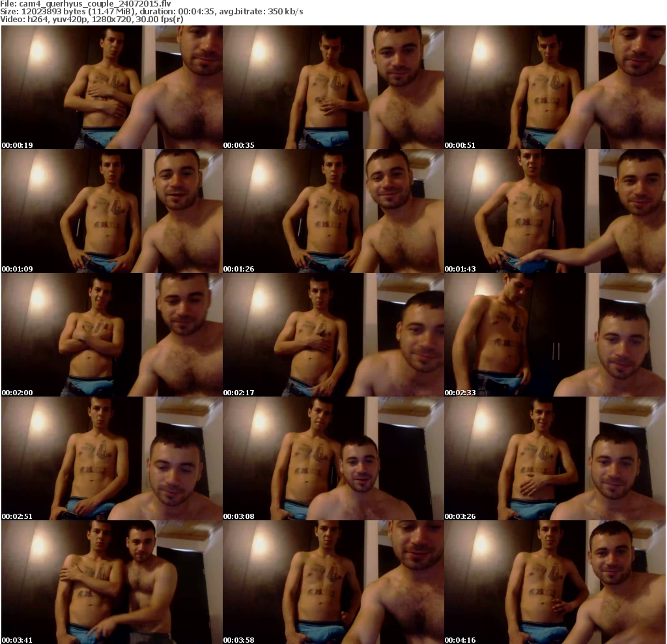
Task: Select the frame timestamped 00:03:26
Action: pos(555,458)
